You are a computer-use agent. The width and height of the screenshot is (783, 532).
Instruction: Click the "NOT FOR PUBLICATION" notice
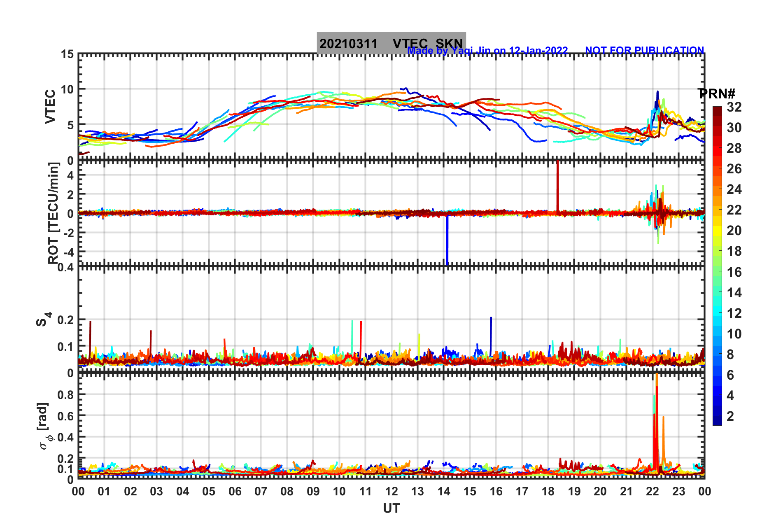pos(645,50)
